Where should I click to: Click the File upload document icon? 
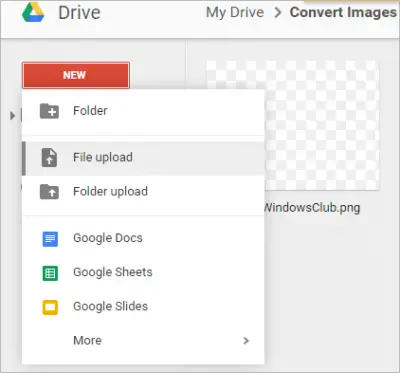point(49,157)
